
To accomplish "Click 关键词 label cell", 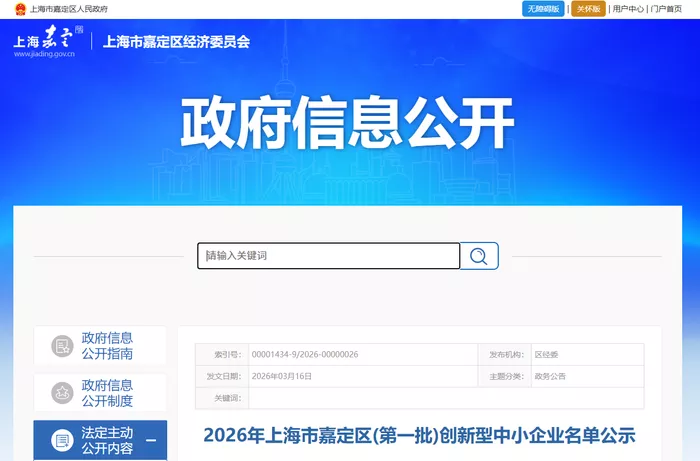I will tap(222, 398).
